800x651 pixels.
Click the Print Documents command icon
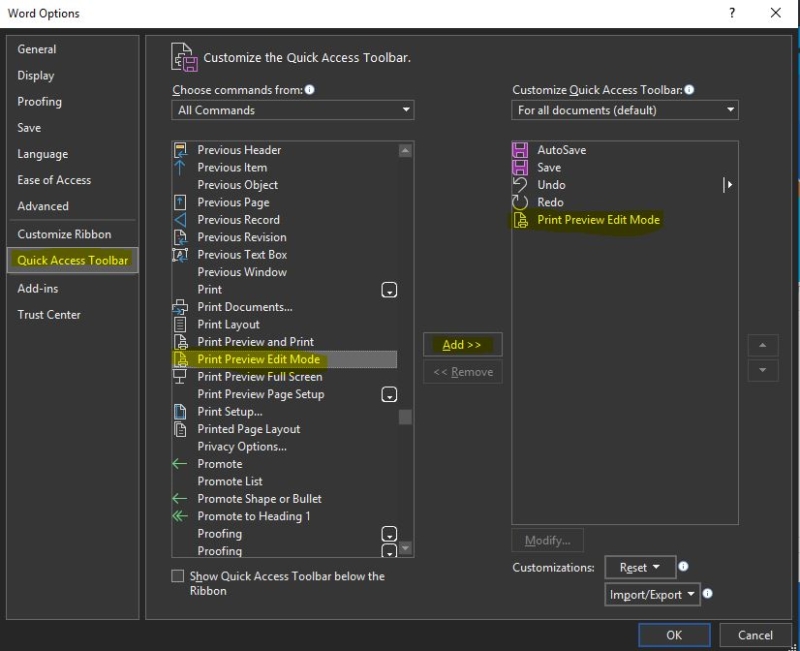[181, 306]
